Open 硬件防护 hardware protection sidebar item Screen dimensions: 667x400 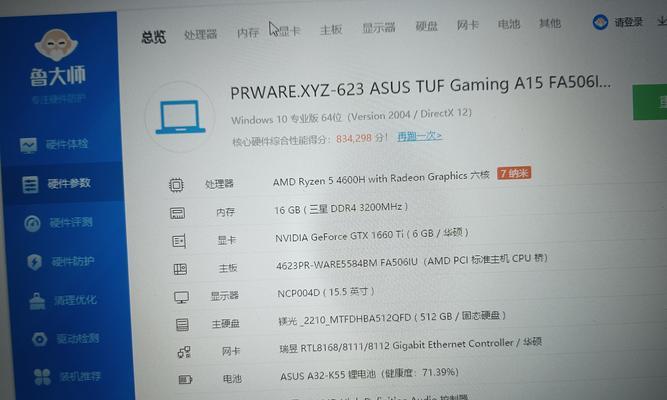point(61,261)
